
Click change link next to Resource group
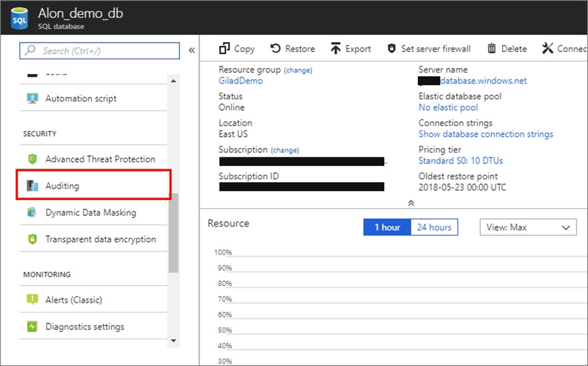coord(298,70)
